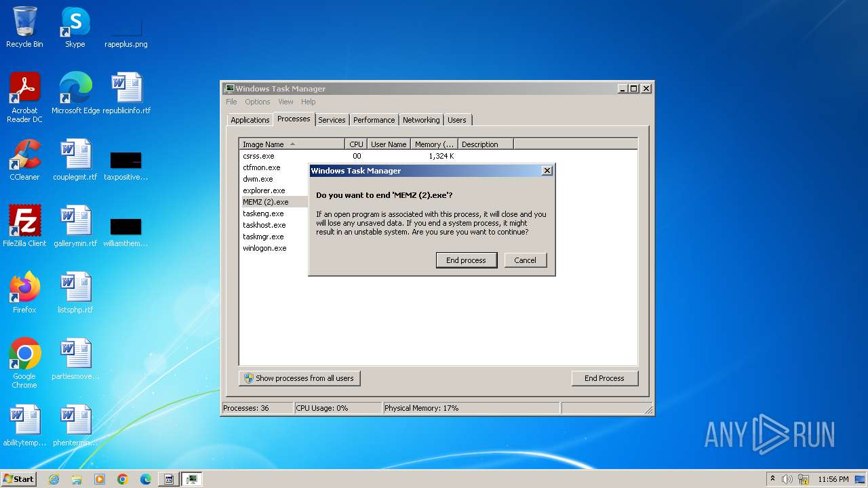Select listsphp.rtf document icon
The height and width of the screenshot is (488, 868).
75,293
